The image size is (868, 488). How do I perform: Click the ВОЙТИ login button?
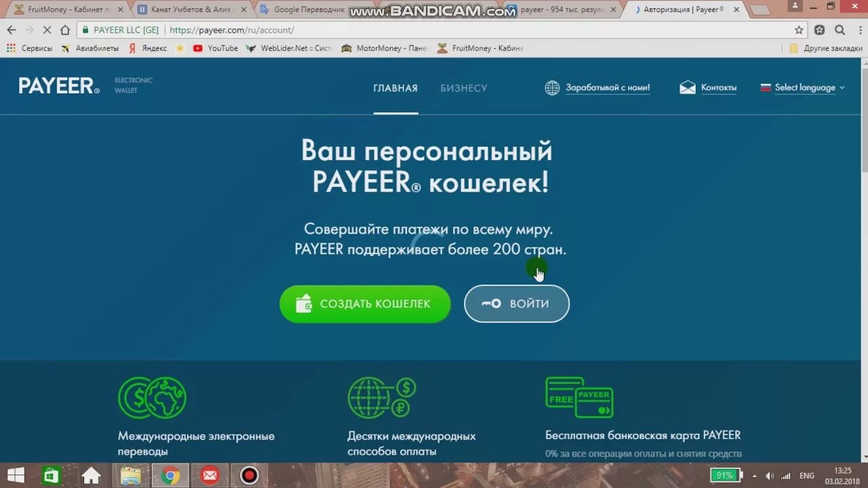pyautogui.click(x=517, y=304)
